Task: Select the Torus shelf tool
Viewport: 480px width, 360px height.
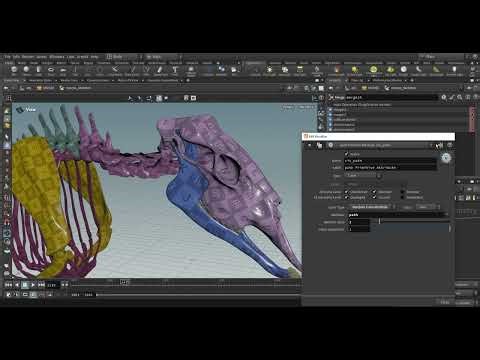Action: (x=51, y=70)
